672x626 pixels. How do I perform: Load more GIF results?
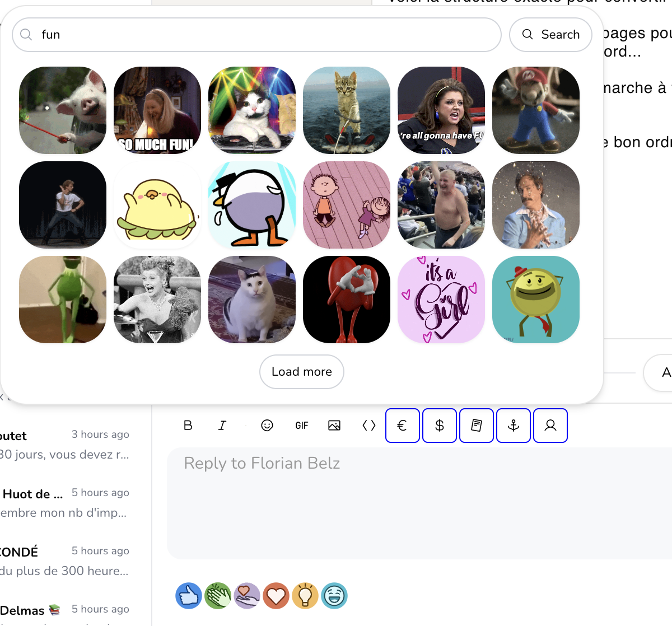302,372
